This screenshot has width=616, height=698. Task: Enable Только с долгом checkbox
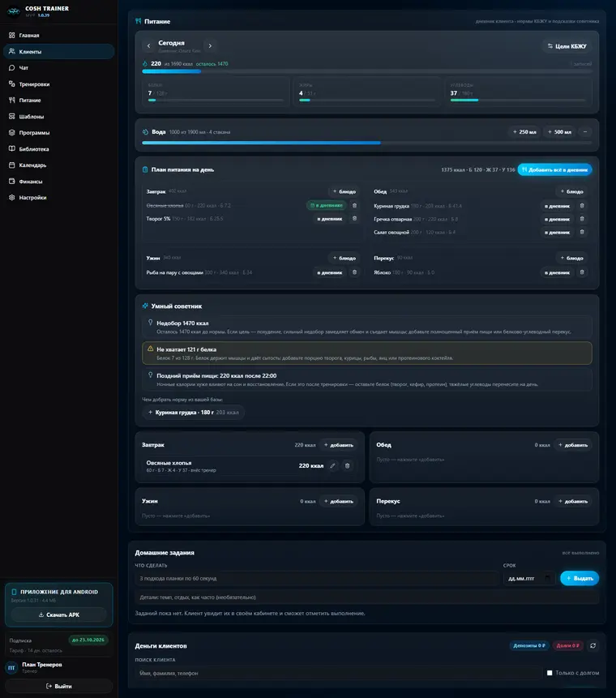coord(550,673)
